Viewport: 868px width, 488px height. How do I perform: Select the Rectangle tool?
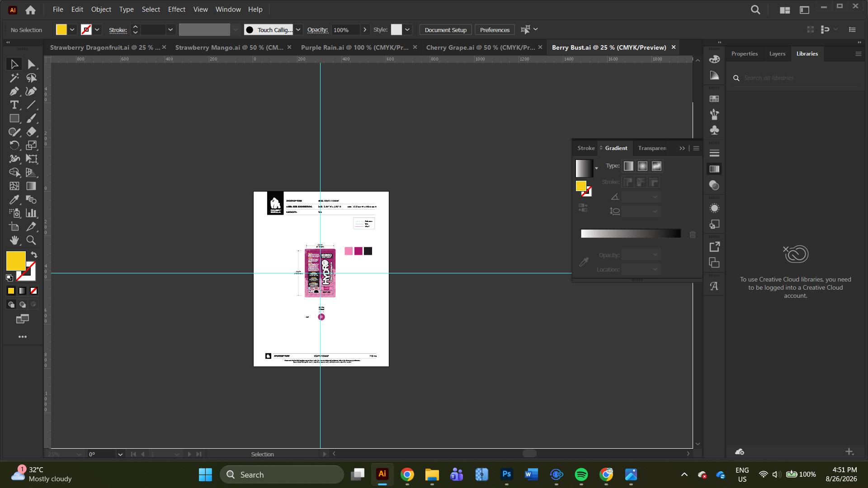14,118
